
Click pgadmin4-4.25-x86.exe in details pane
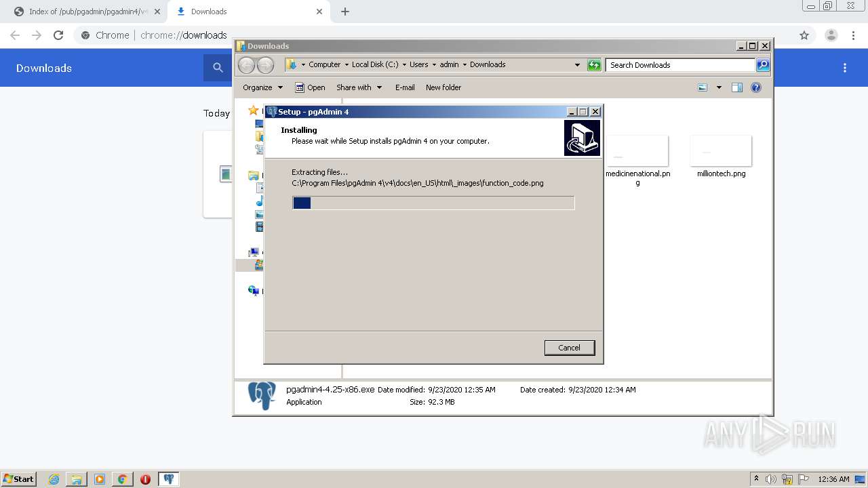coord(330,390)
